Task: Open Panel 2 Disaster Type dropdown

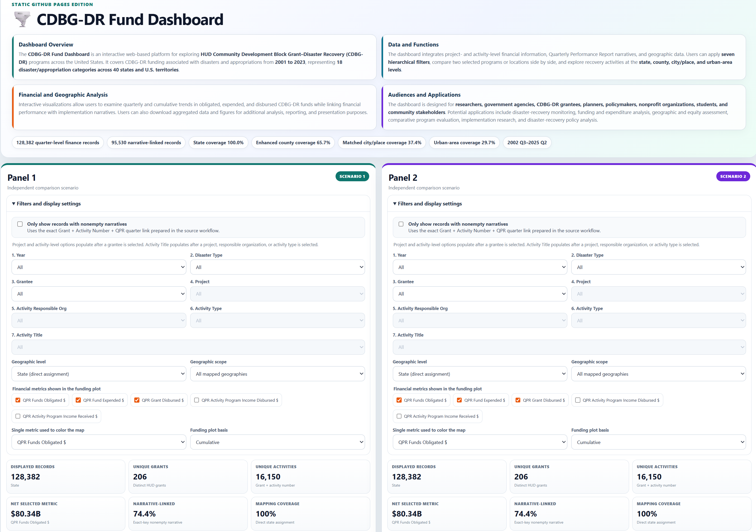Action: pos(659,267)
